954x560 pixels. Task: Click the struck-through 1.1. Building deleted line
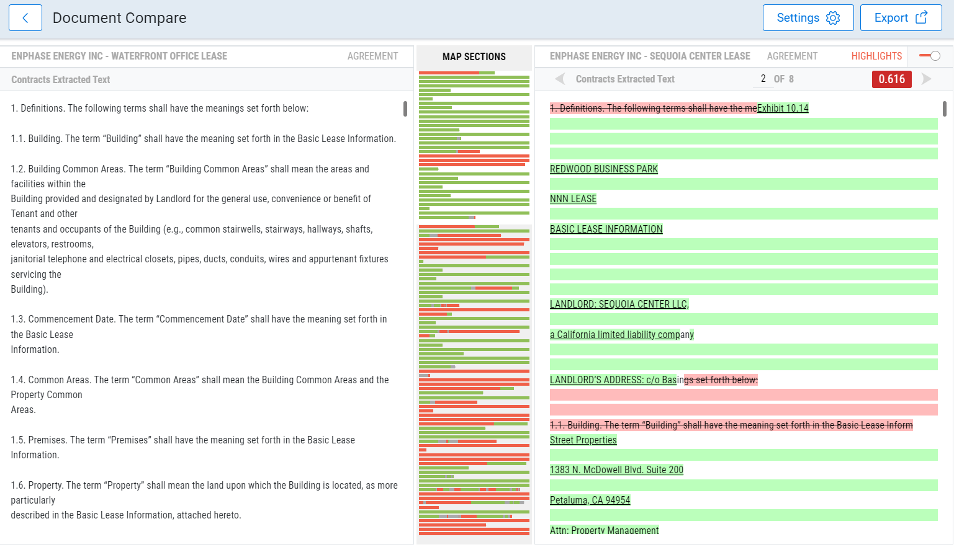coord(731,425)
